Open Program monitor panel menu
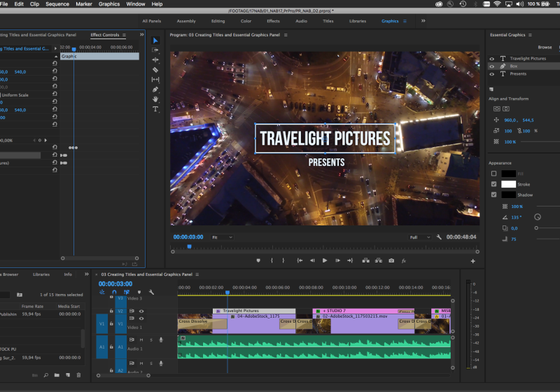Screen dimensions: 560x392 click(286, 35)
